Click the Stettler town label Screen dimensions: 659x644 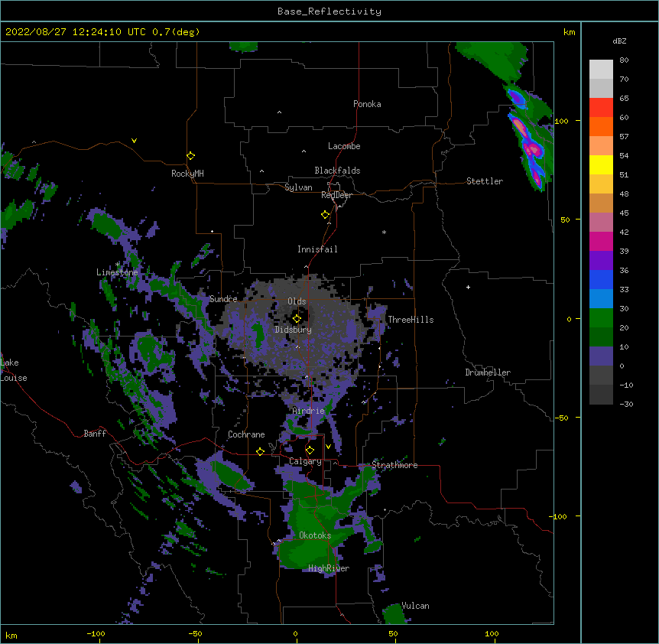pyautogui.click(x=484, y=181)
